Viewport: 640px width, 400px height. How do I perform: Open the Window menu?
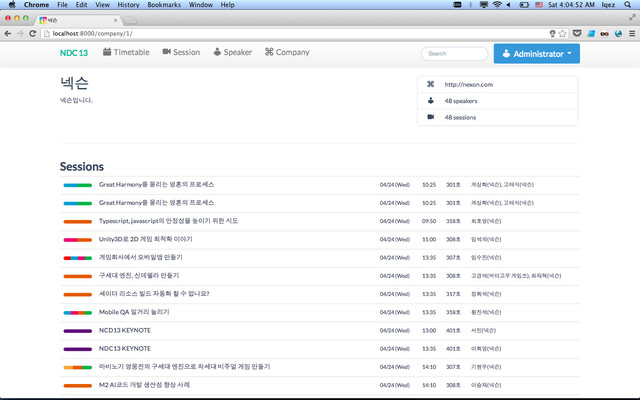coord(200,5)
